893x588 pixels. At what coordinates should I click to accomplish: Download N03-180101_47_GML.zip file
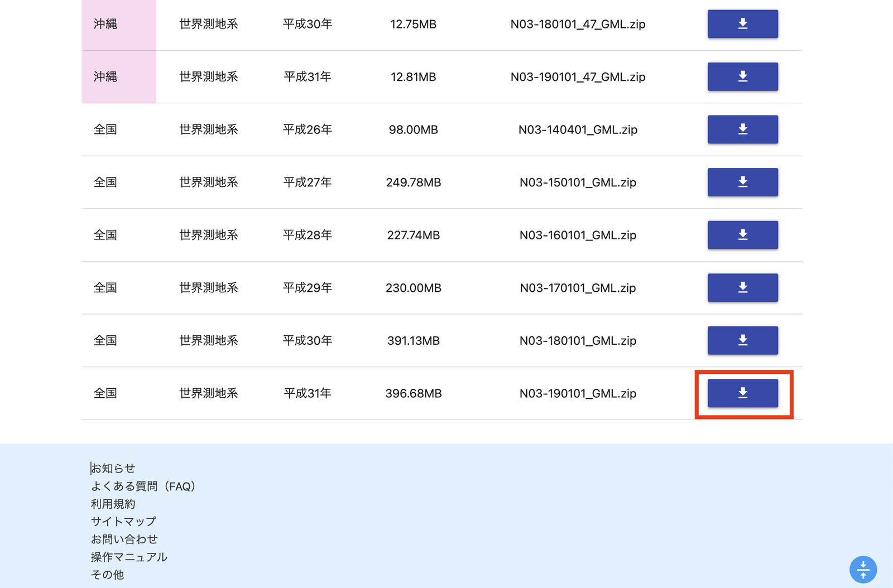742,24
